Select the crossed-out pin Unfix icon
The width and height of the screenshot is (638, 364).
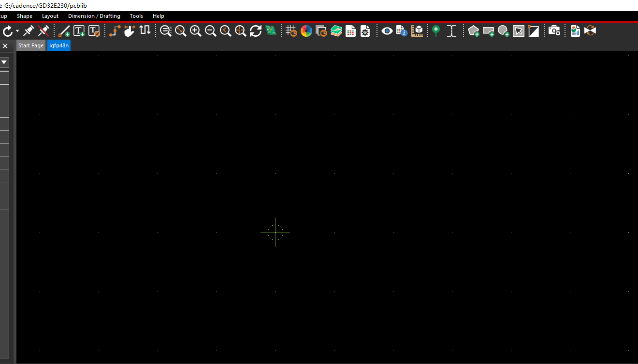[x=43, y=31]
